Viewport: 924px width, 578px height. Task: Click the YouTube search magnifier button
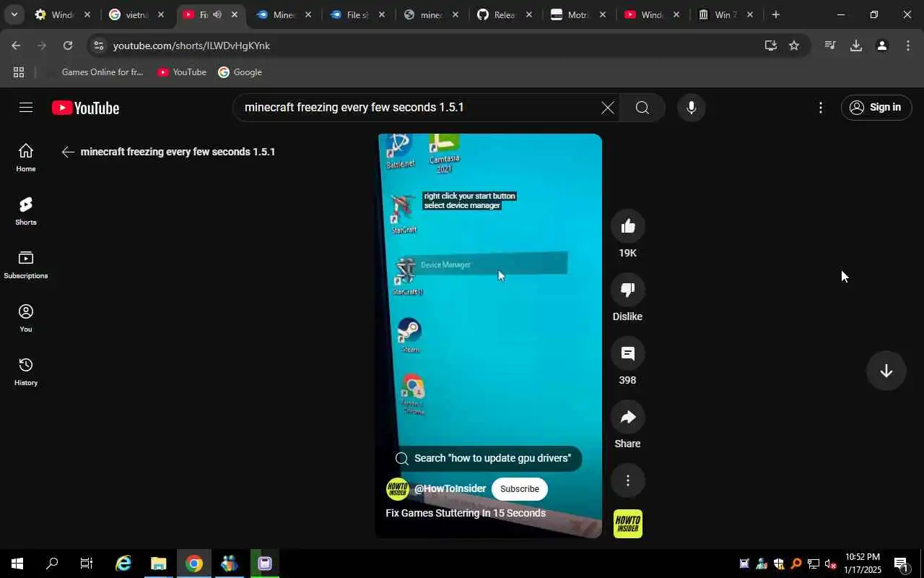point(642,108)
